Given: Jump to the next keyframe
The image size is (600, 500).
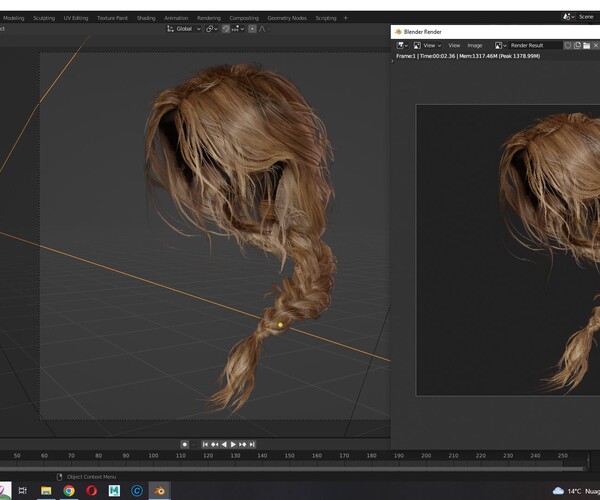Looking at the screenshot, I should click(x=243, y=445).
